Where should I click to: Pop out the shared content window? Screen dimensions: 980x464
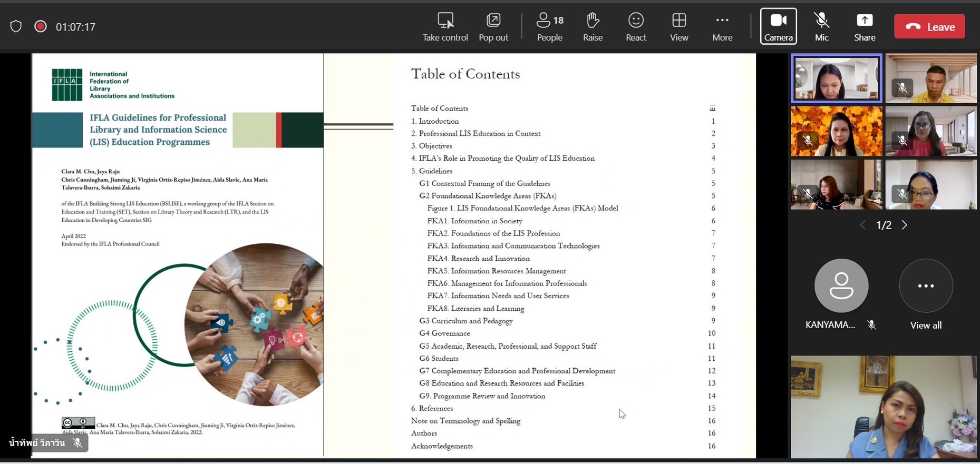tap(493, 21)
